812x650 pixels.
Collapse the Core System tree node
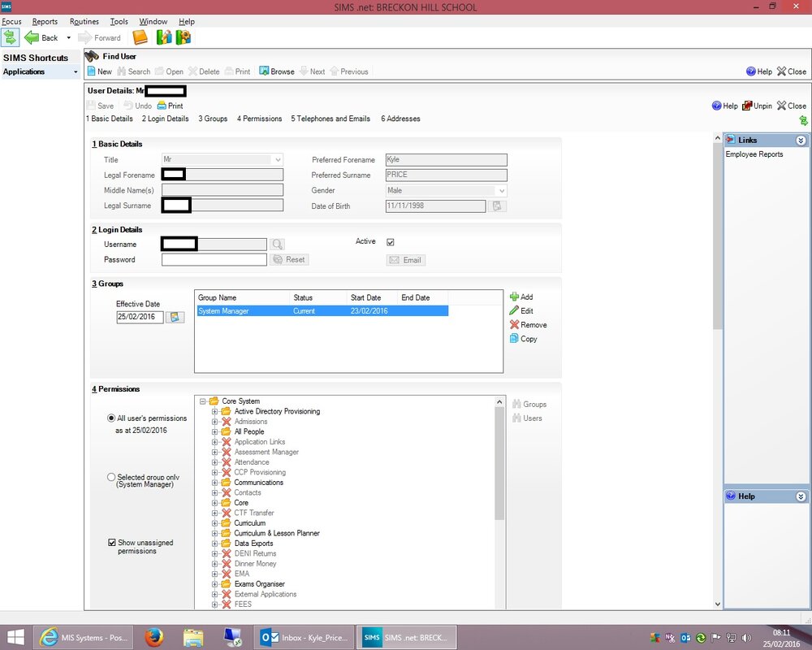click(203, 401)
